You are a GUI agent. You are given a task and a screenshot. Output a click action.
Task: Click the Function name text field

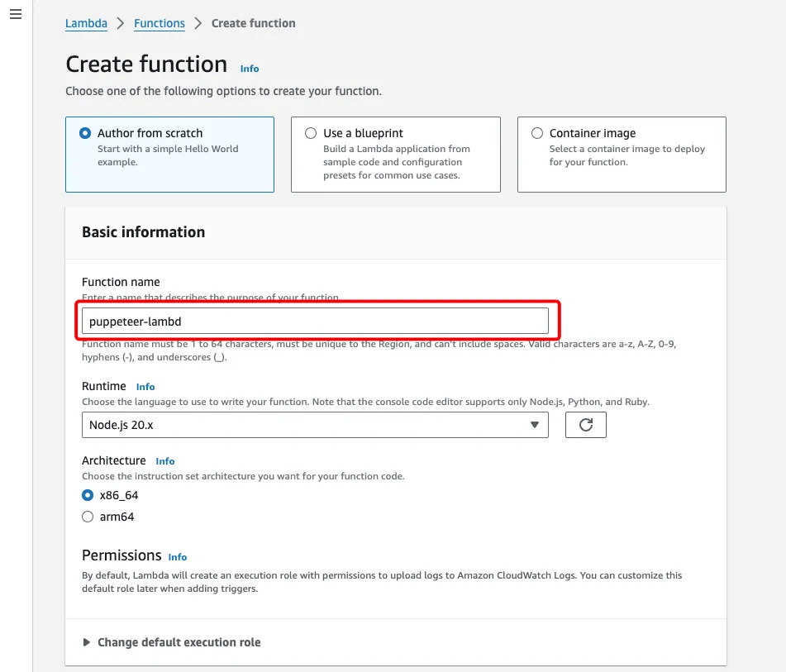coord(315,321)
